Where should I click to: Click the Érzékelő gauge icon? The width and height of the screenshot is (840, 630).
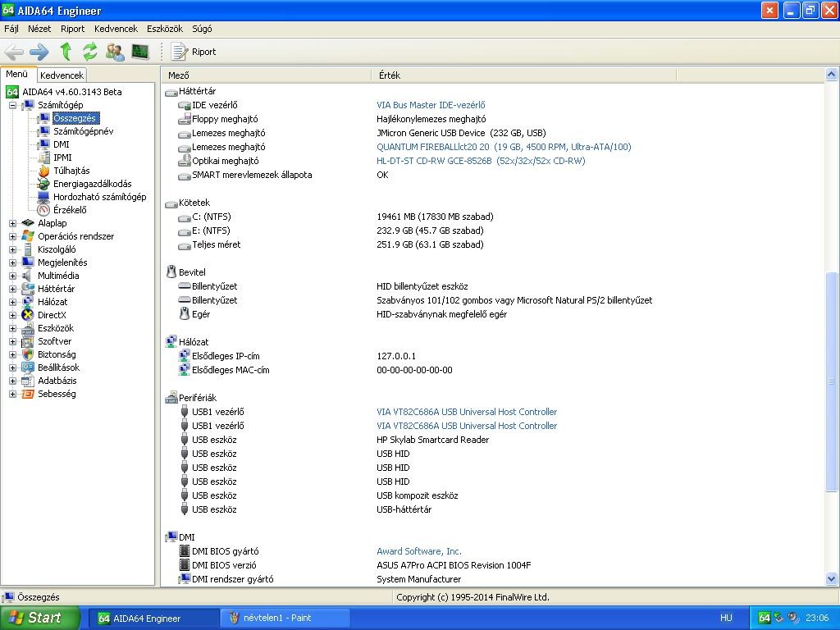(x=43, y=210)
